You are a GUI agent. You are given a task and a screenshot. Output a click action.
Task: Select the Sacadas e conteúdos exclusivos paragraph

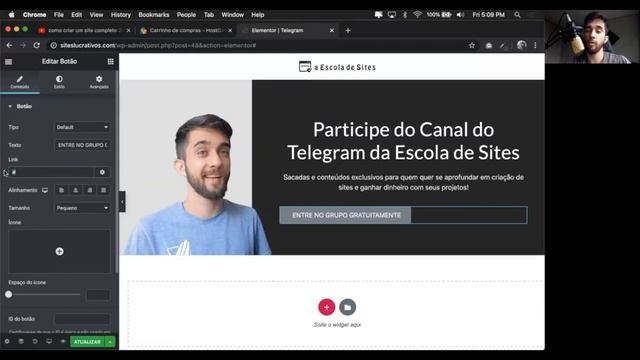[403, 182]
